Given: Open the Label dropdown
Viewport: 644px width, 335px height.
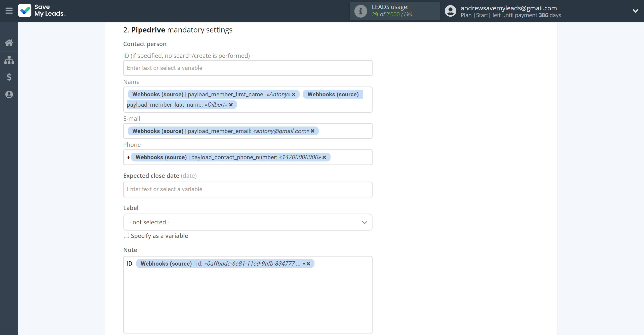Looking at the screenshot, I should click(248, 222).
